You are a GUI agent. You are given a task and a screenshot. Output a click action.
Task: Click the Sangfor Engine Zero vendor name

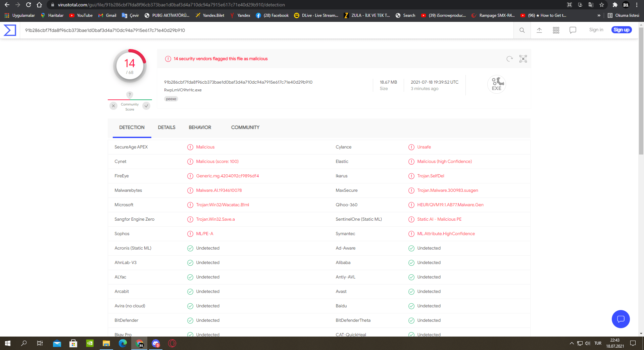click(x=135, y=219)
